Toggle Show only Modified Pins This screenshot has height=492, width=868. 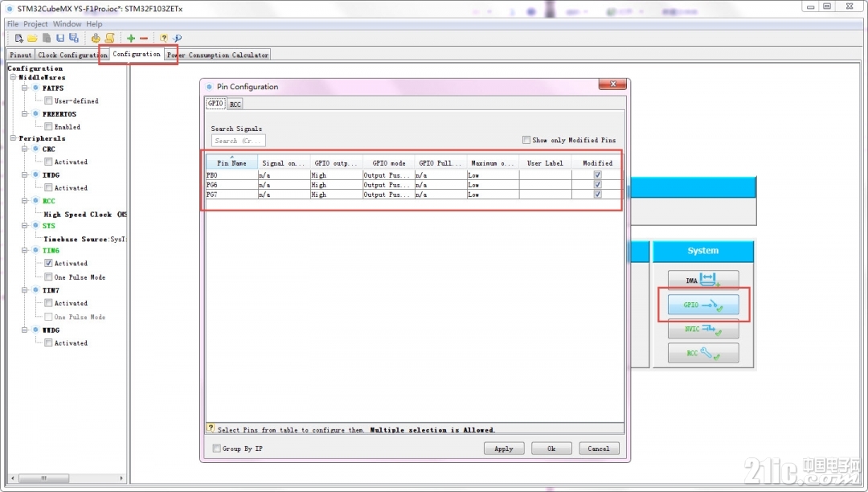click(x=526, y=140)
